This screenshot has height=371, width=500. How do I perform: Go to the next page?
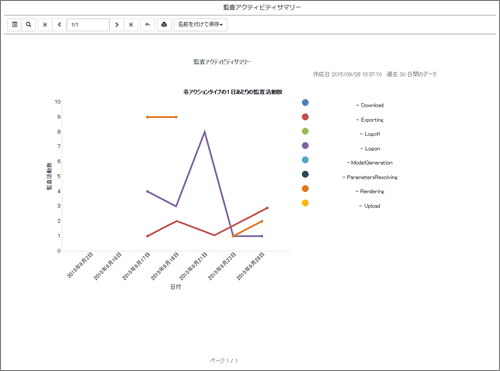[117, 25]
